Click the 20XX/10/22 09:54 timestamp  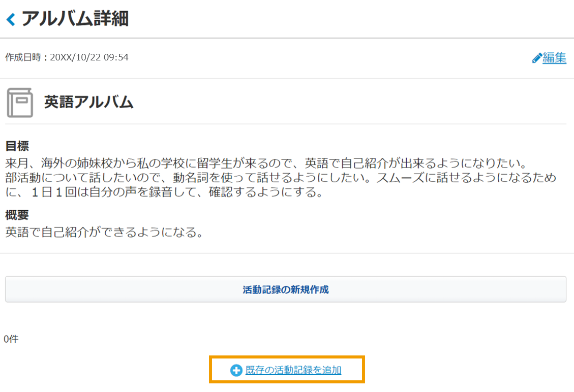tap(89, 57)
